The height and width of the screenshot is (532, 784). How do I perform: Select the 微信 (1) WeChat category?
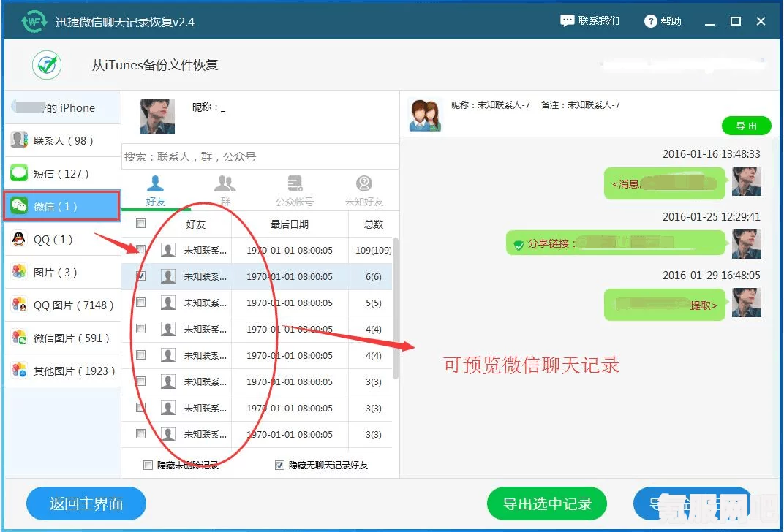[x=62, y=206]
